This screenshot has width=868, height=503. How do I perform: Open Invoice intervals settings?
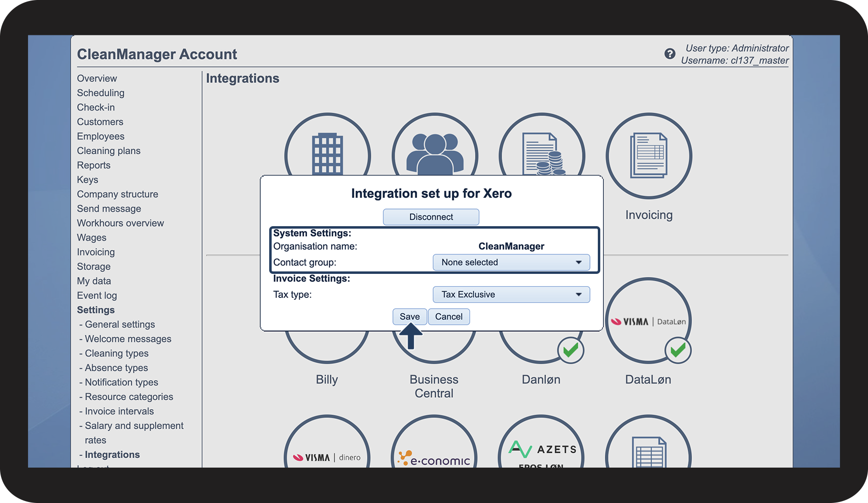point(119,411)
